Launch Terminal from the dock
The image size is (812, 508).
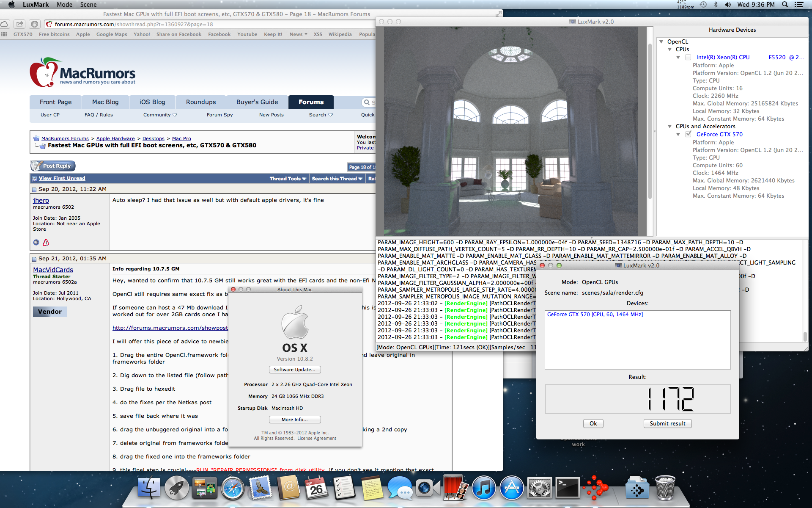point(567,489)
